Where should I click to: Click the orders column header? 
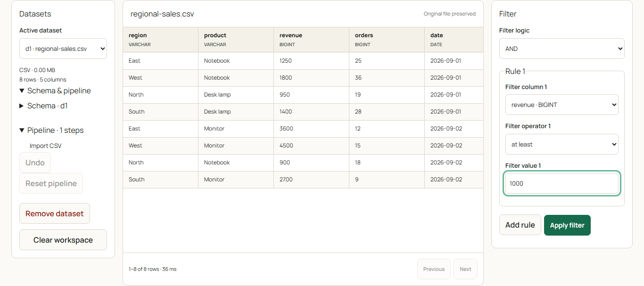tap(387, 40)
